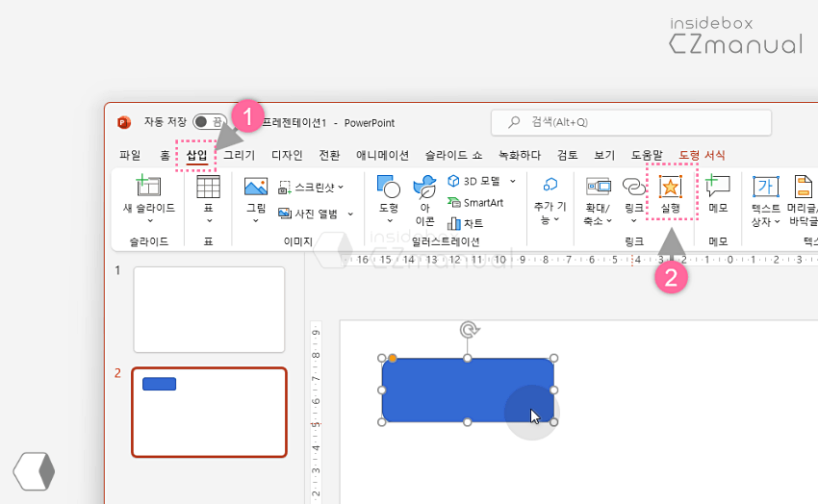This screenshot has width=818, height=504.
Task: Switch to the View (보기) tab
Action: point(604,155)
